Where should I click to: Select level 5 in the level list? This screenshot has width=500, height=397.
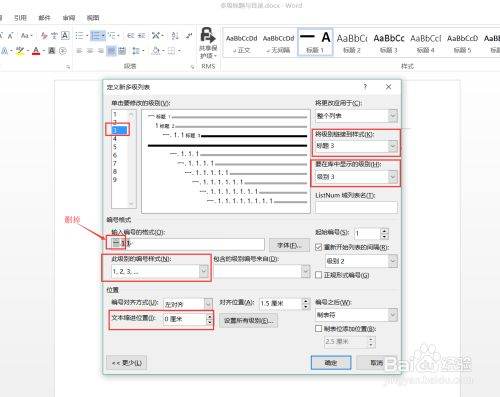point(115,147)
